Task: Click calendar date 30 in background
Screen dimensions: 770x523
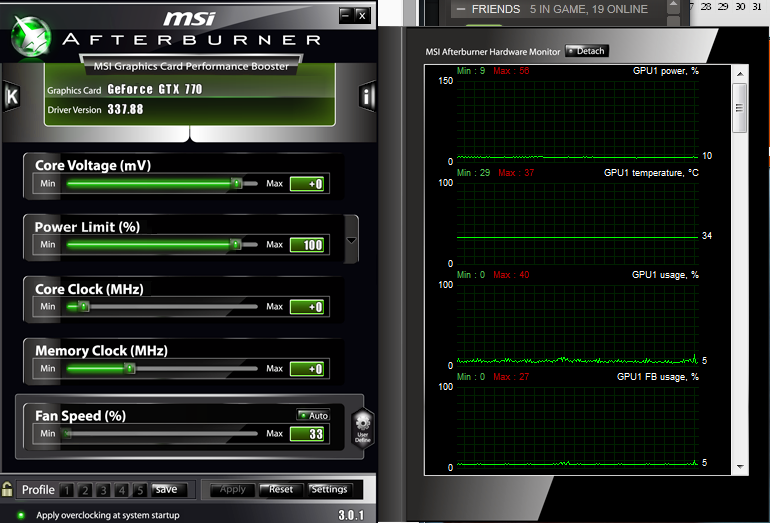Action: tap(741, 6)
